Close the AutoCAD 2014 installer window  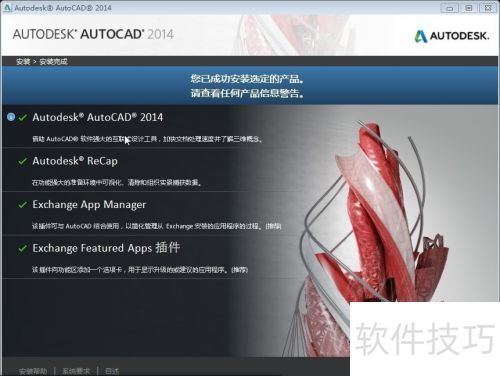488,8
